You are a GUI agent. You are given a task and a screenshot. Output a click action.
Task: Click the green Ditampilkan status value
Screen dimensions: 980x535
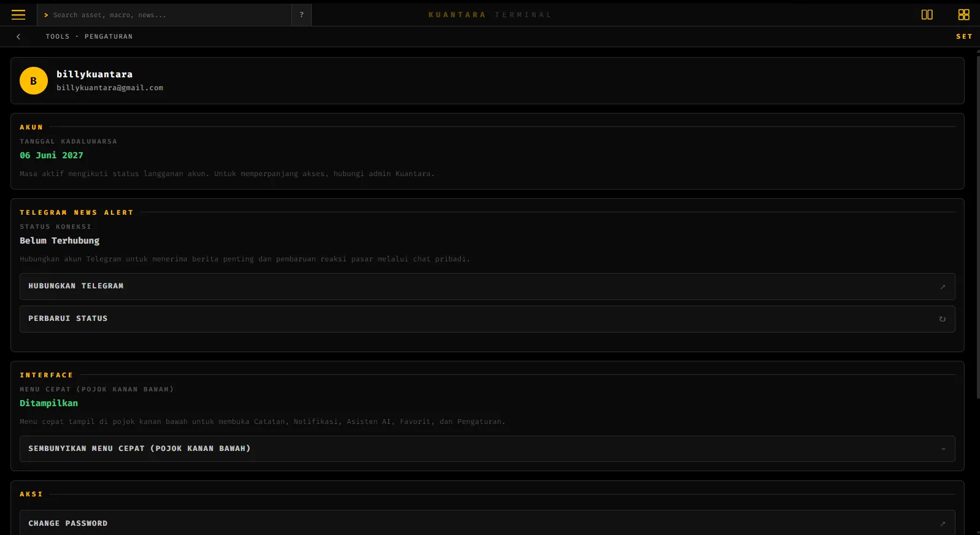[49, 403]
